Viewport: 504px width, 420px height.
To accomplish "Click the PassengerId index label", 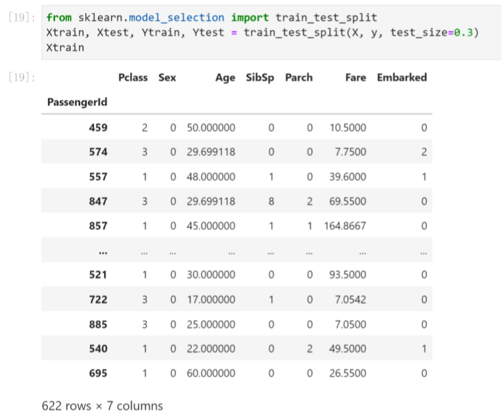I will tap(77, 101).
